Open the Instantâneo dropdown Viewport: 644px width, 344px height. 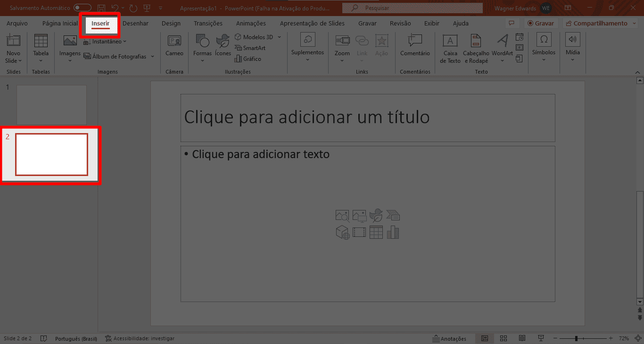coord(104,42)
